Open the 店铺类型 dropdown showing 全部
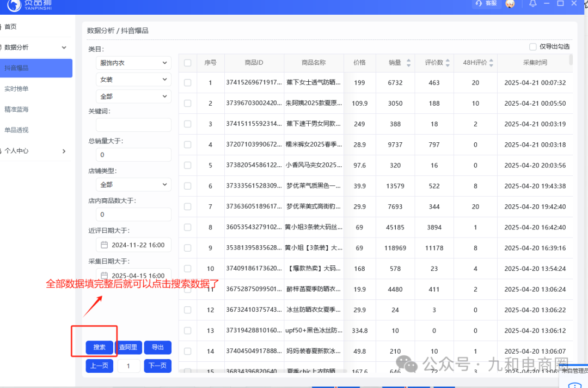Image resolution: width=588 pixels, height=388 pixels. [133, 184]
